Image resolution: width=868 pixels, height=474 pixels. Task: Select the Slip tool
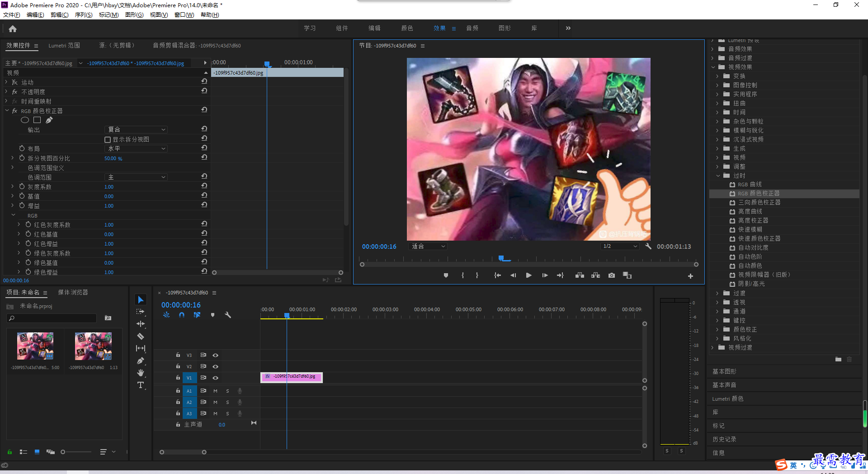pyautogui.click(x=141, y=348)
